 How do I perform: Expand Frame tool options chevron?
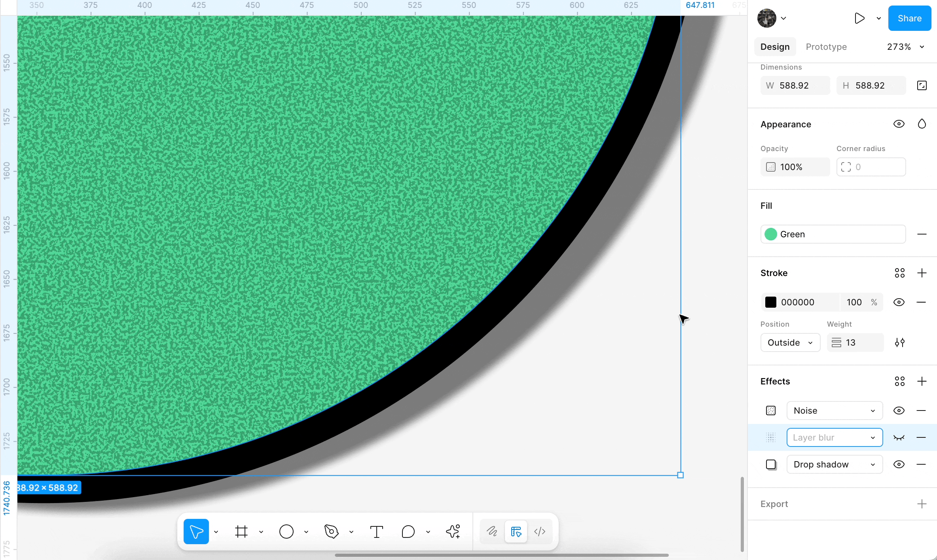coord(261,532)
